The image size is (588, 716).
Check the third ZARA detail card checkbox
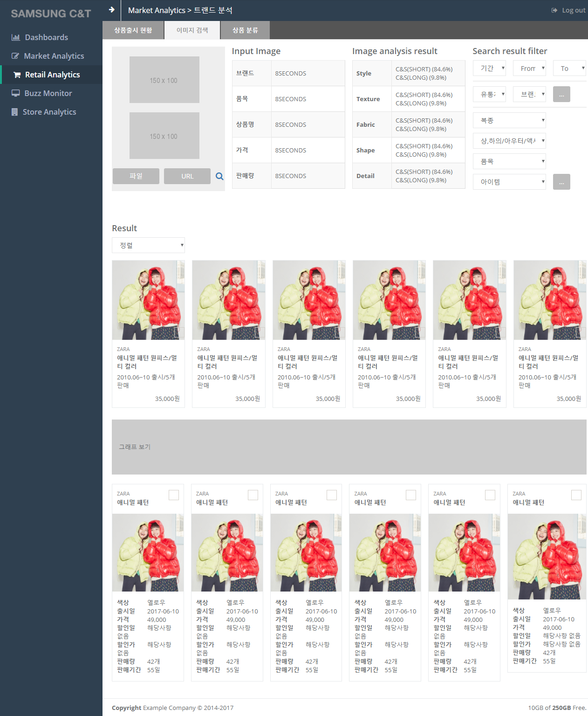pyautogui.click(x=332, y=495)
